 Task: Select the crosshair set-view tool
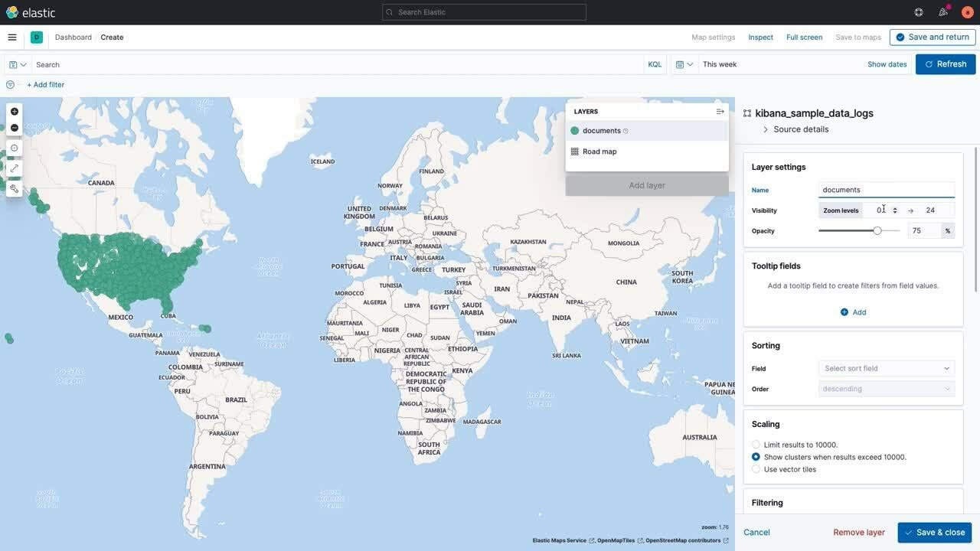[11, 145]
